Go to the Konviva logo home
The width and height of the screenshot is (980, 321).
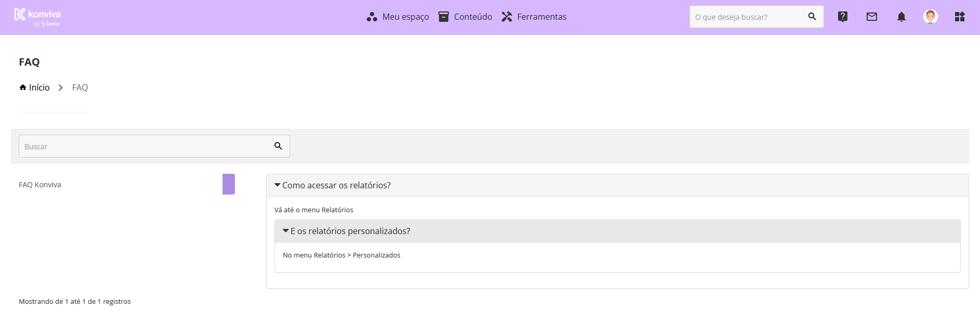pos(37,17)
